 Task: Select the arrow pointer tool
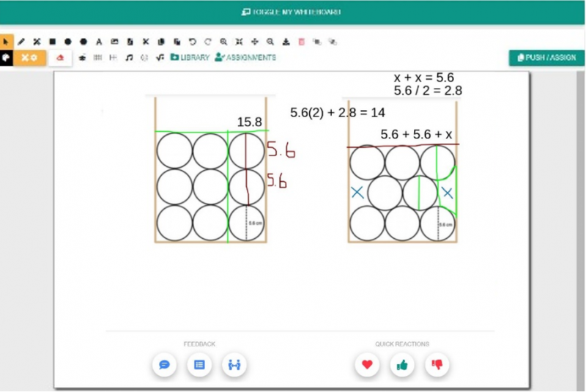6,42
